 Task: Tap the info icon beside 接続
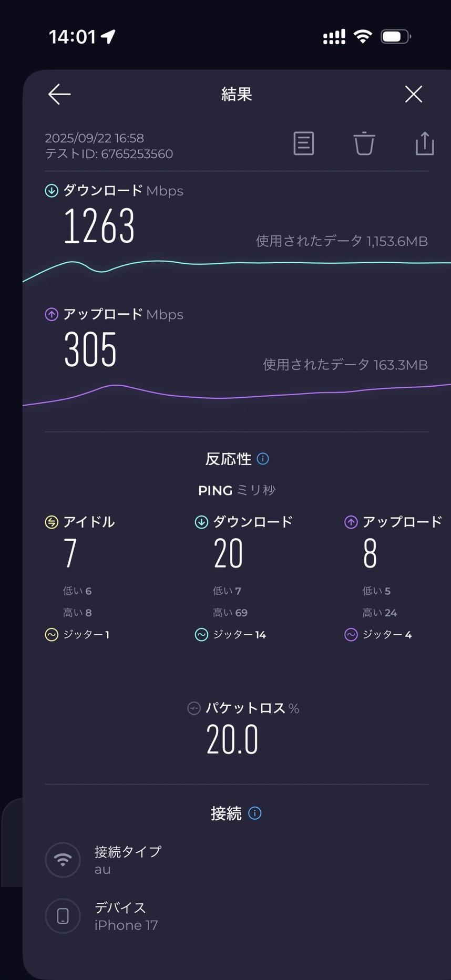[255, 813]
